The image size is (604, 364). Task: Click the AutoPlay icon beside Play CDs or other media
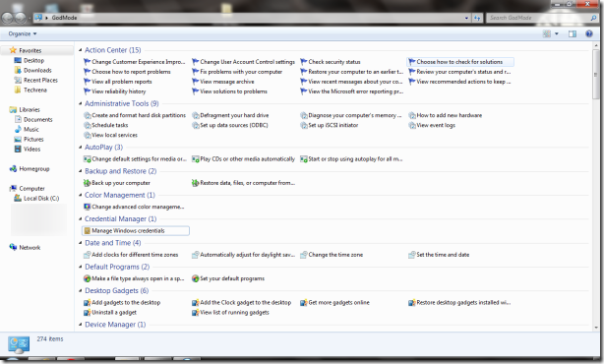click(x=196, y=158)
